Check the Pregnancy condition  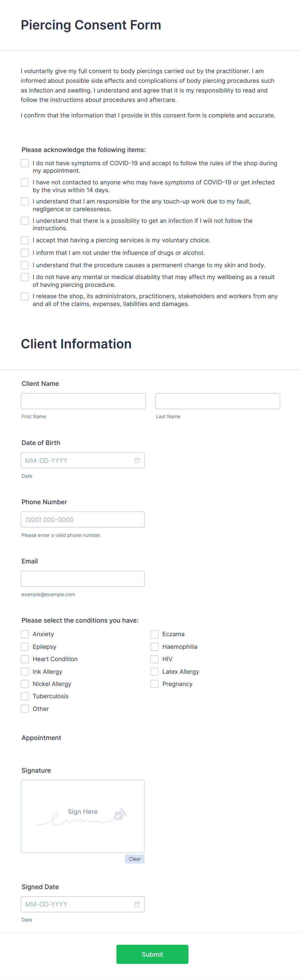coord(154,684)
